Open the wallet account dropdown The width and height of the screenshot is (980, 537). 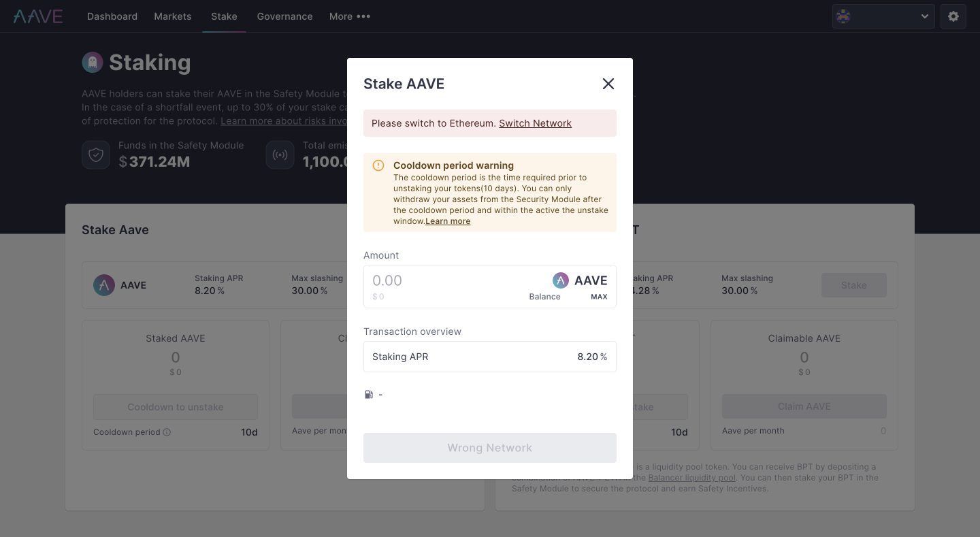[883, 16]
